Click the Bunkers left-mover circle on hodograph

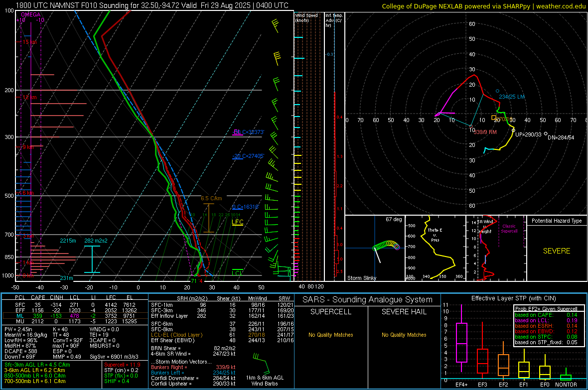click(x=498, y=91)
